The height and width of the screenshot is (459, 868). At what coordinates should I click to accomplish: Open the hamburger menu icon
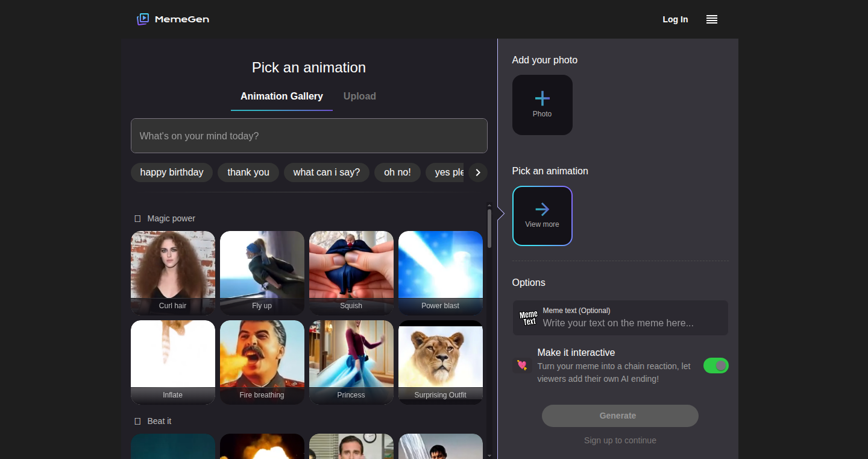coord(712,19)
